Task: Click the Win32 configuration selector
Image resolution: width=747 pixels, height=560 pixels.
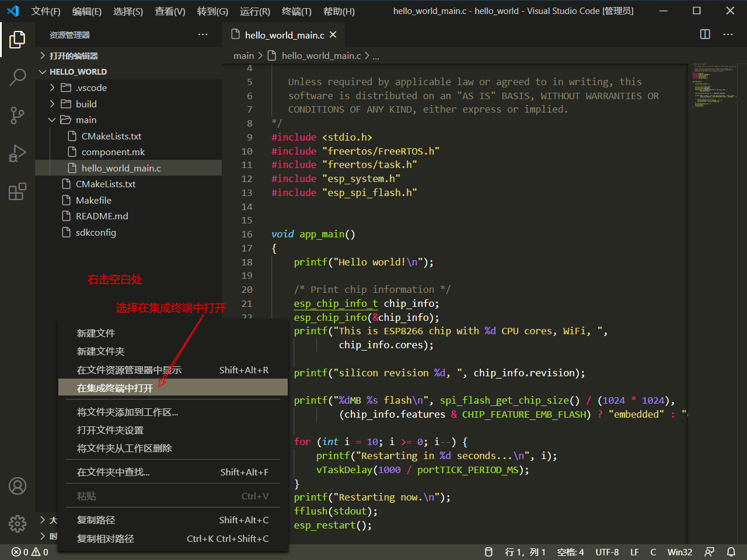Action: pyautogui.click(x=680, y=552)
